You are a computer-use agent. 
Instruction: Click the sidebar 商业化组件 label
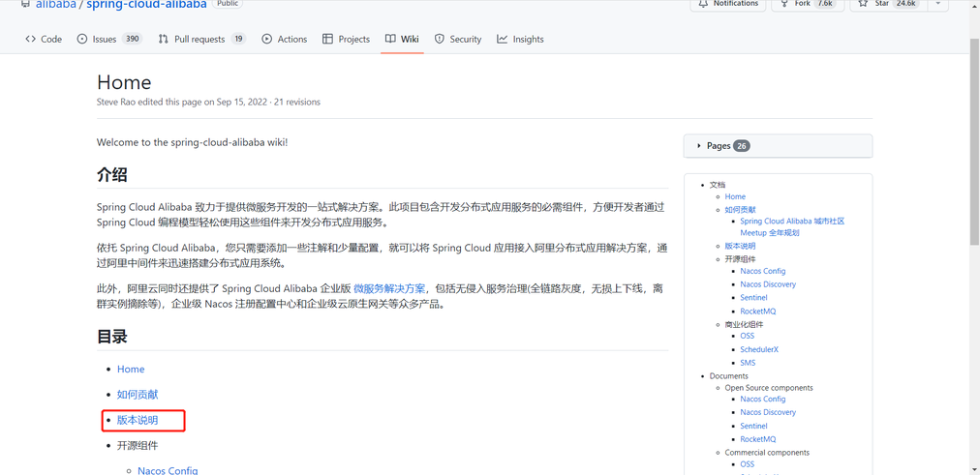tap(744, 325)
